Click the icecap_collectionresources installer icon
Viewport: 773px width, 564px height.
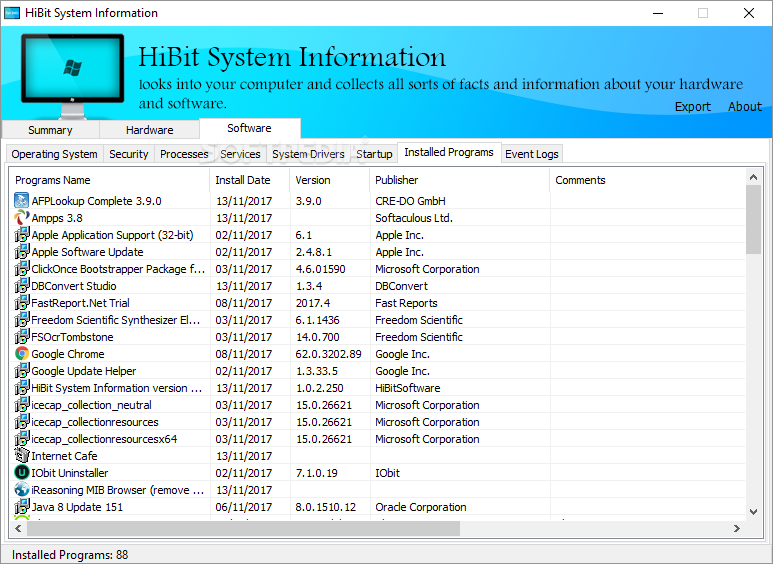22,422
